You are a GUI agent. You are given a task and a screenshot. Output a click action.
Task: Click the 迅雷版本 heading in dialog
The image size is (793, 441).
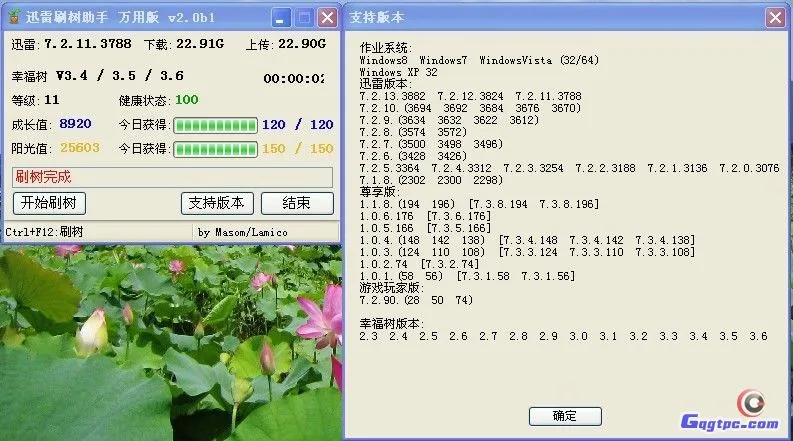pos(386,84)
